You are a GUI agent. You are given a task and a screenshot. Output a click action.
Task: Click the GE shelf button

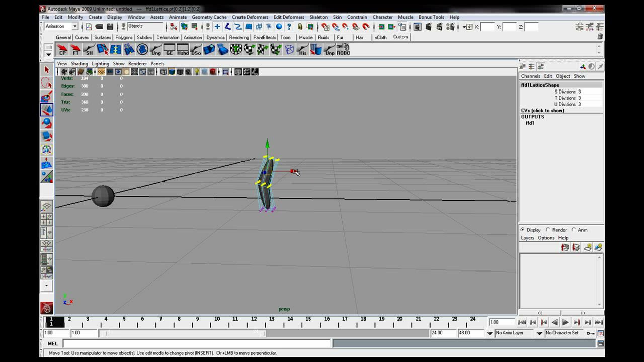(x=169, y=49)
